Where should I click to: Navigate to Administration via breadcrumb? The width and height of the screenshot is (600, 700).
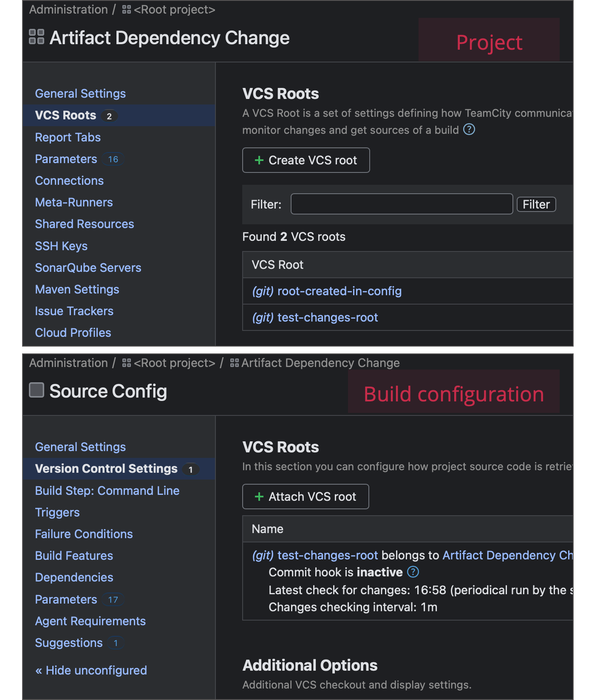click(68, 9)
